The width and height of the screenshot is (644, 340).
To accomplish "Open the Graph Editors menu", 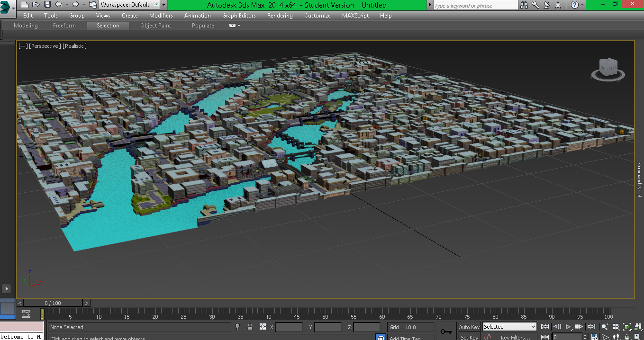I will click(x=239, y=16).
